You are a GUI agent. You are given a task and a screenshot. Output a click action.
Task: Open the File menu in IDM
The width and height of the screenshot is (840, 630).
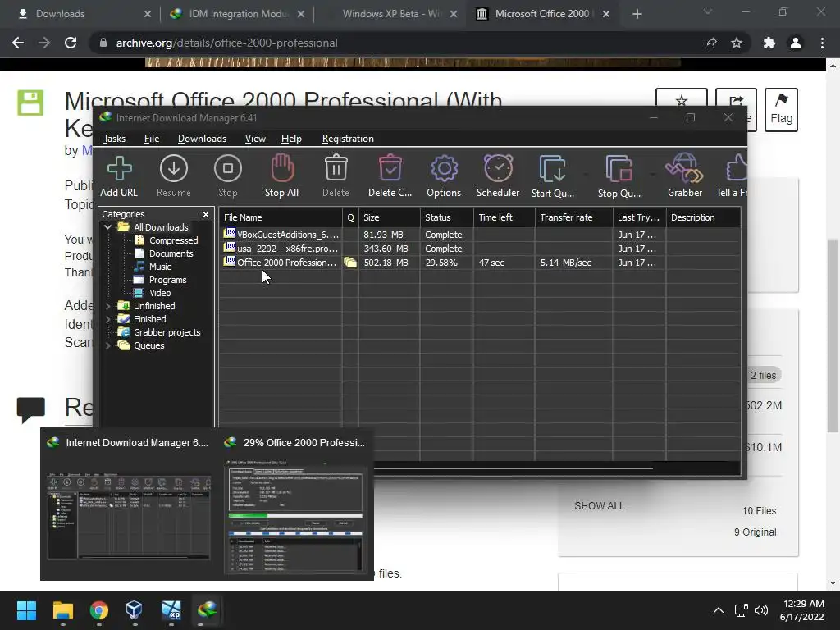(x=152, y=139)
